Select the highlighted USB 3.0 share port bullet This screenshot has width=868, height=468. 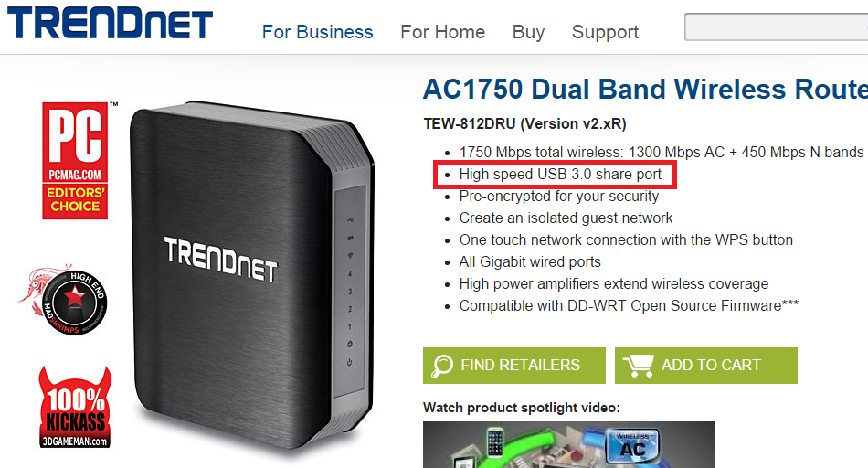coord(556,175)
